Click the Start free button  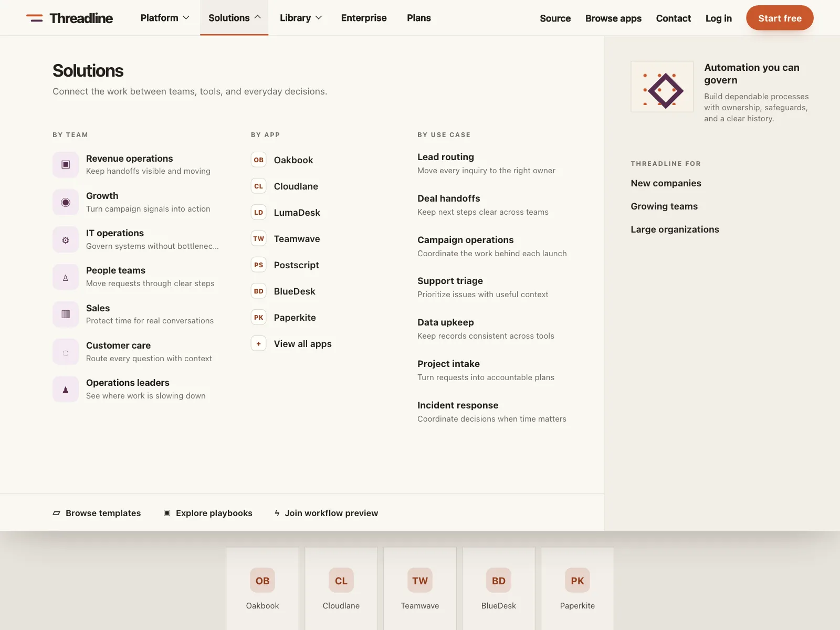780,18
